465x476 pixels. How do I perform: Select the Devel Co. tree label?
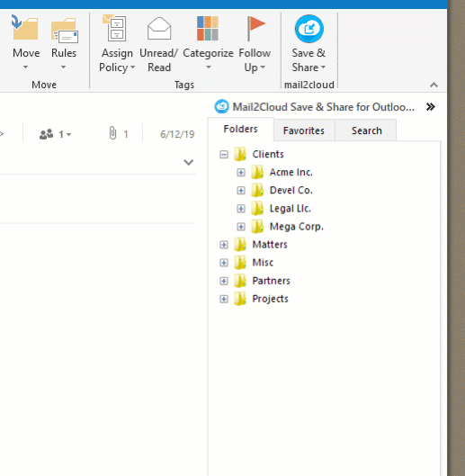coord(291,191)
